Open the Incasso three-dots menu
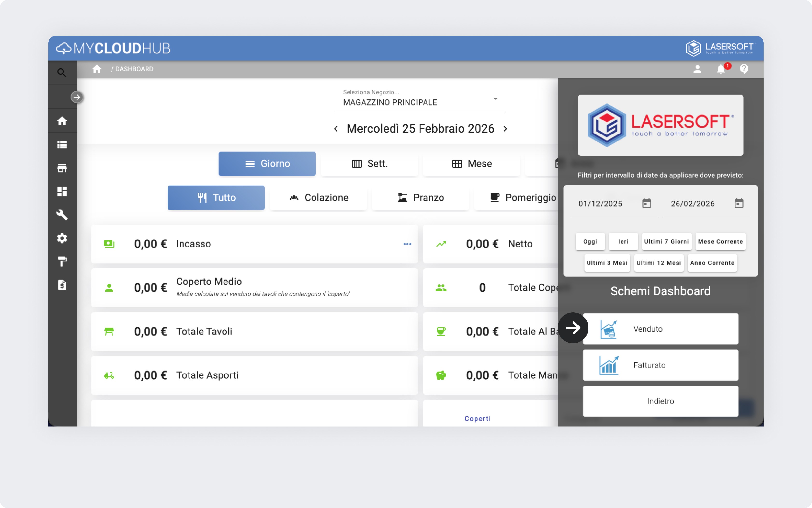Viewport: 812px width, 508px height. 407,244
